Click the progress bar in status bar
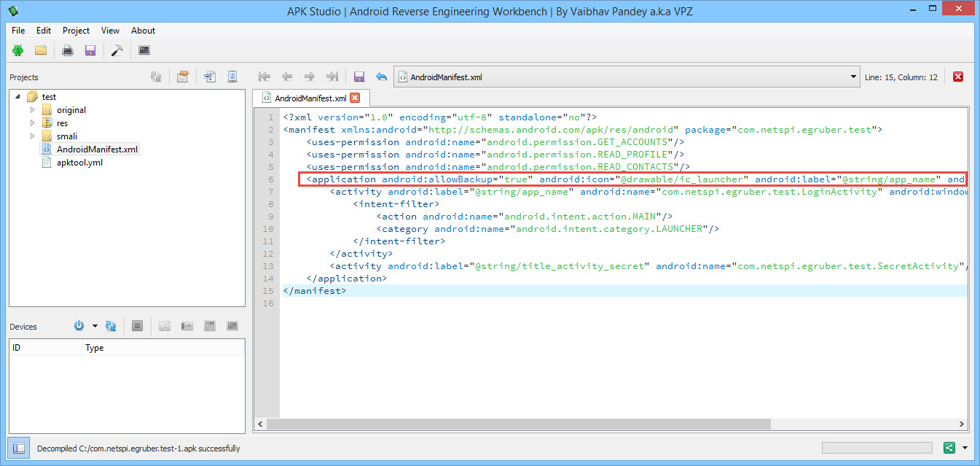 [x=877, y=448]
